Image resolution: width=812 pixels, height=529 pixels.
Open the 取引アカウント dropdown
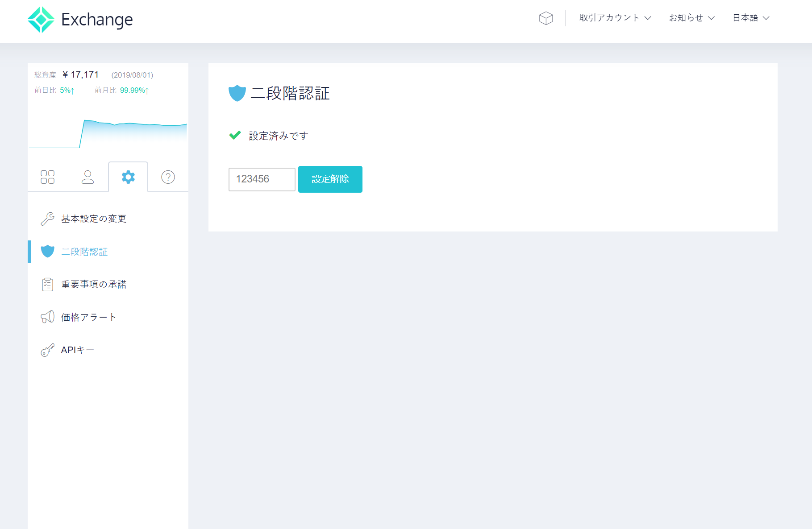coord(614,17)
